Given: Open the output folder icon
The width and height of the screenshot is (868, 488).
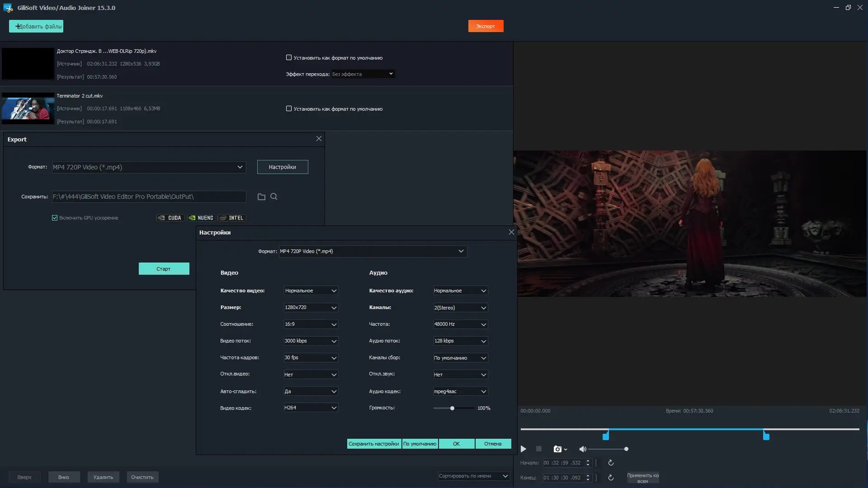Looking at the screenshot, I should click(x=261, y=197).
